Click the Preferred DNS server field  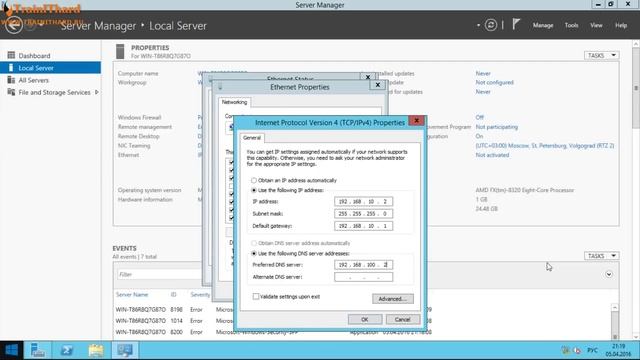363,265
